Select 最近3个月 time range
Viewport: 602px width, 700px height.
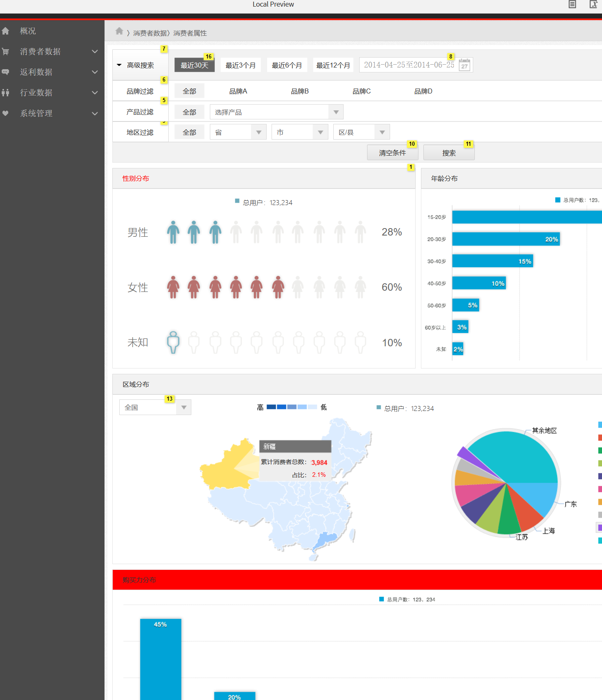[241, 65]
